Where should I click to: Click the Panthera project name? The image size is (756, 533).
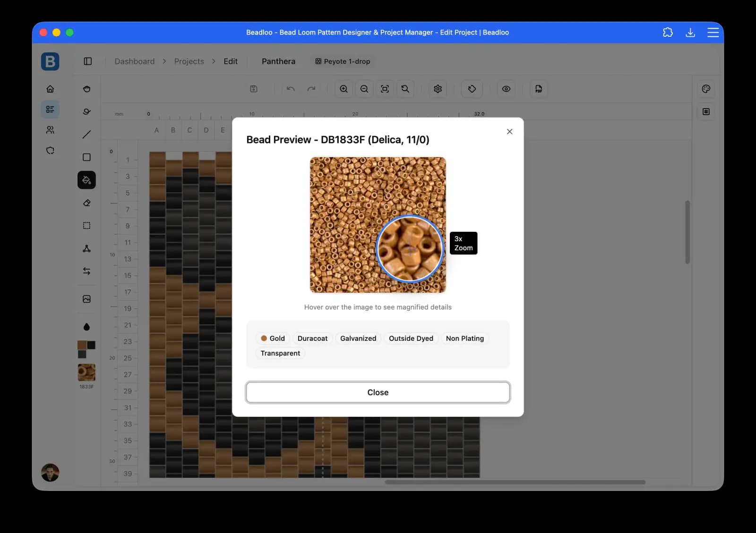tap(278, 61)
